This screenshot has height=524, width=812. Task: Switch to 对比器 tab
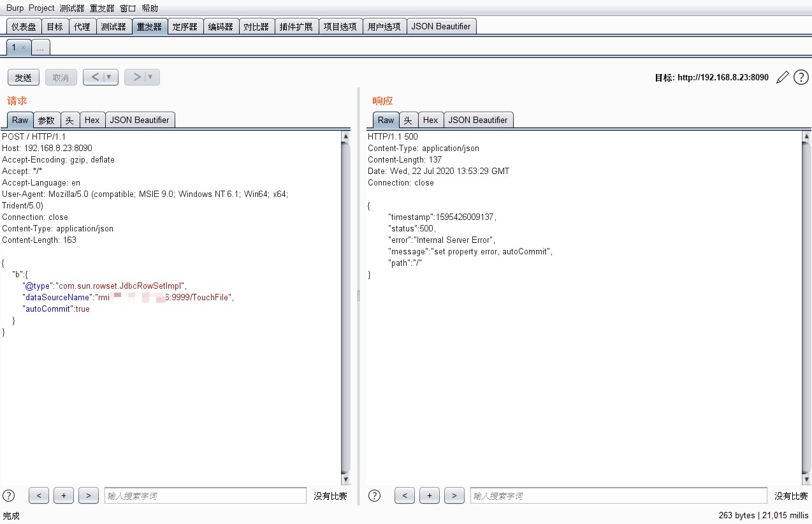[257, 26]
